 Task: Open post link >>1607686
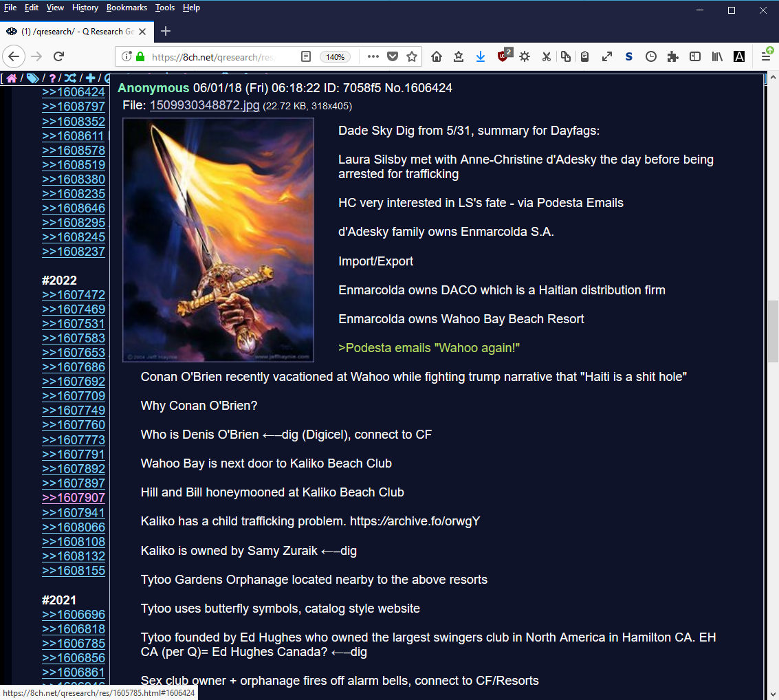[74, 367]
